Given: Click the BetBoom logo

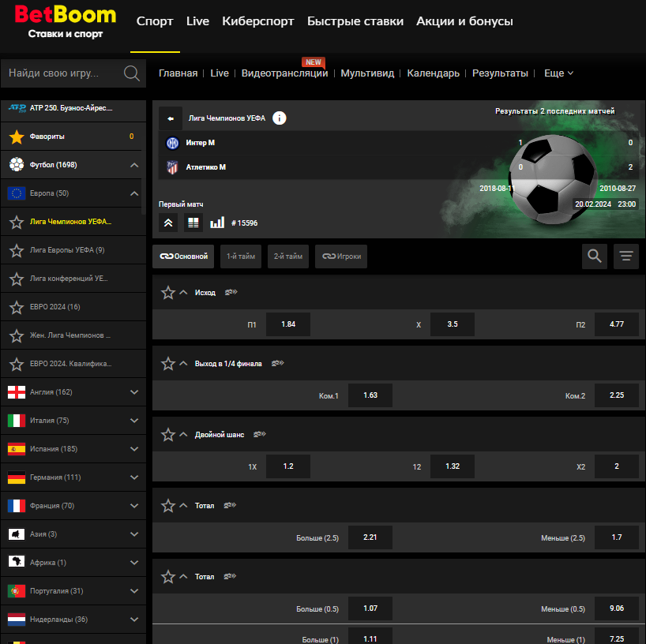Looking at the screenshot, I should tap(65, 22).
